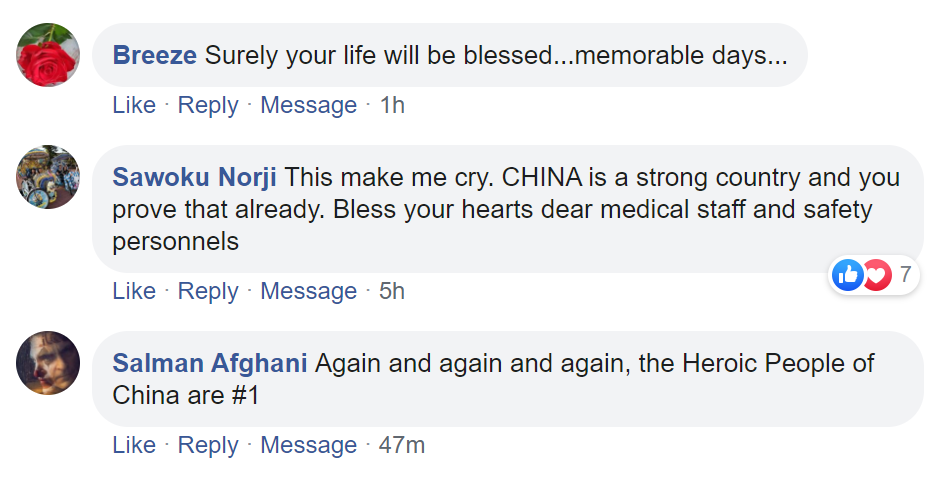
Task: Message Salman Afghani from the comment
Action: click(x=308, y=445)
